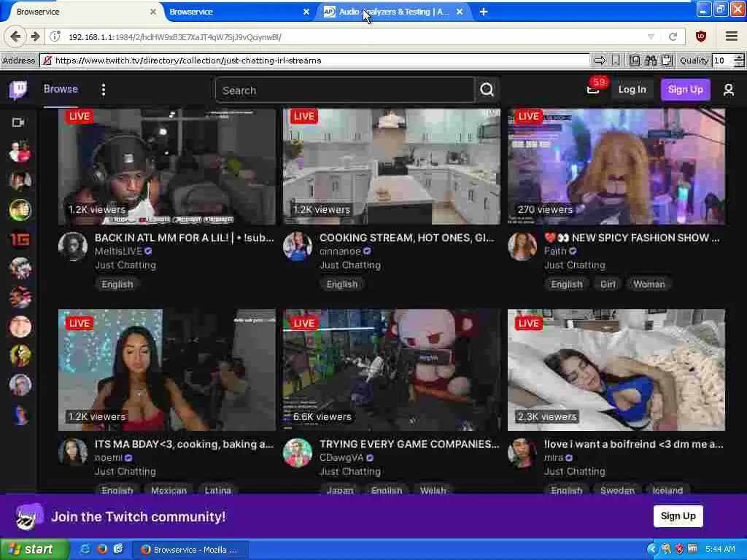Image resolution: width=747 pixels, height=560 pixels.
Task: Click the system tray clock showing 5:44 AM
Action: click(720, 550)
